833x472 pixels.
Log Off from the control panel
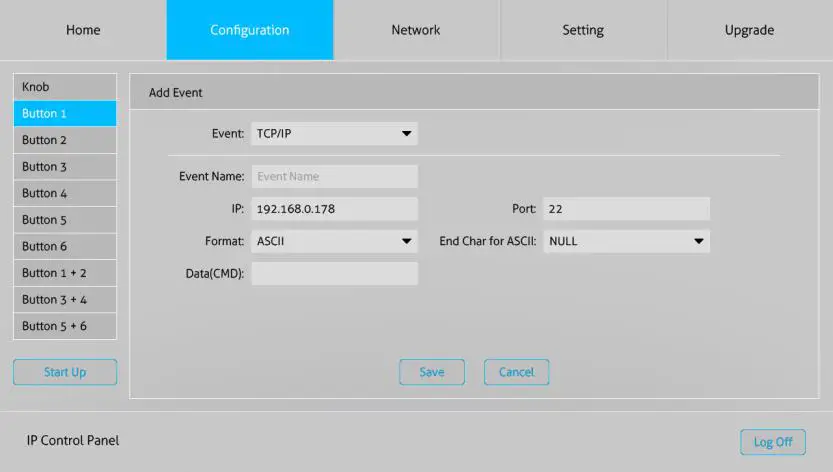773,442
